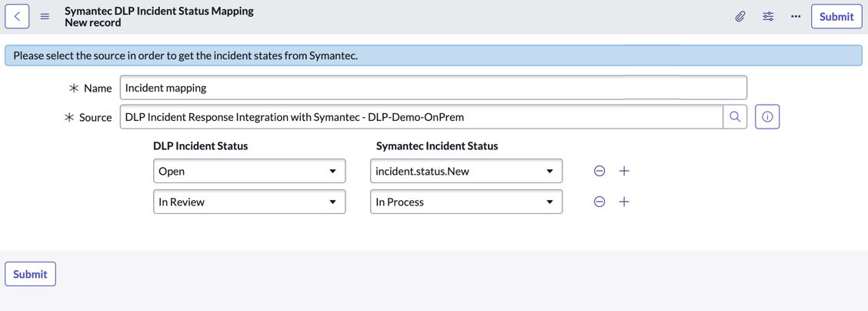Go back using the left chevron button
868x311 pixels.
click(x=17, y=17)
